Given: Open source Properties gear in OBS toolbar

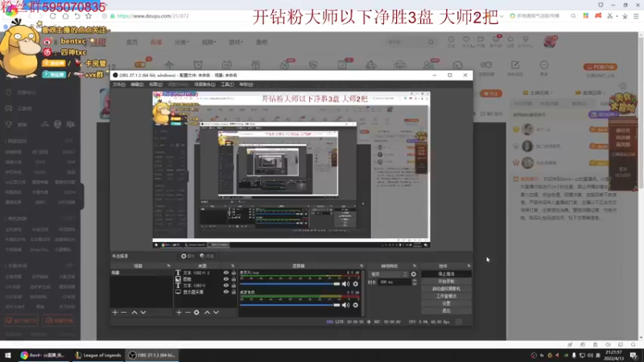Looking at the screenshot, I should click(188, 256).
